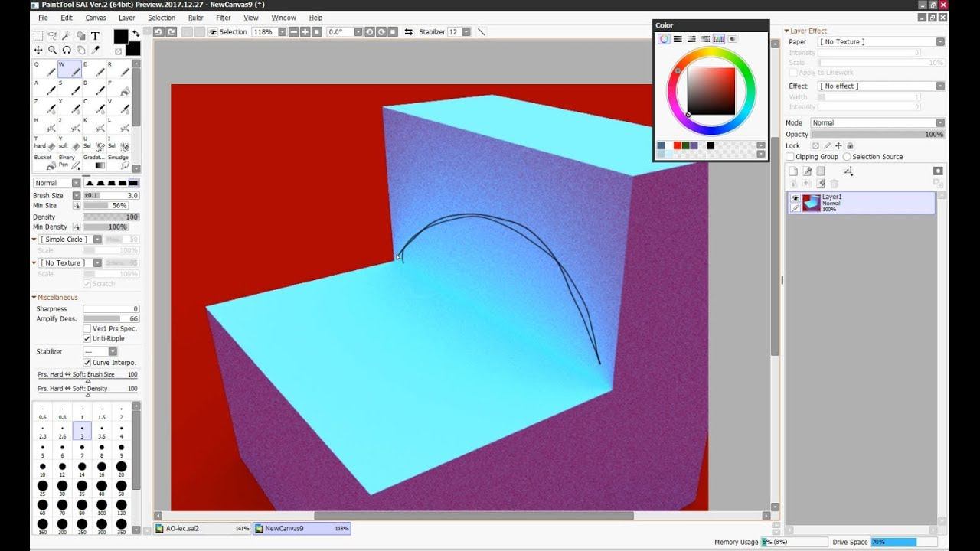Image resolution: width=980 pixels, height=551 pixels.
Task: Uncheck the Unti-Ripple checkbox
Action: click(87, 338)
